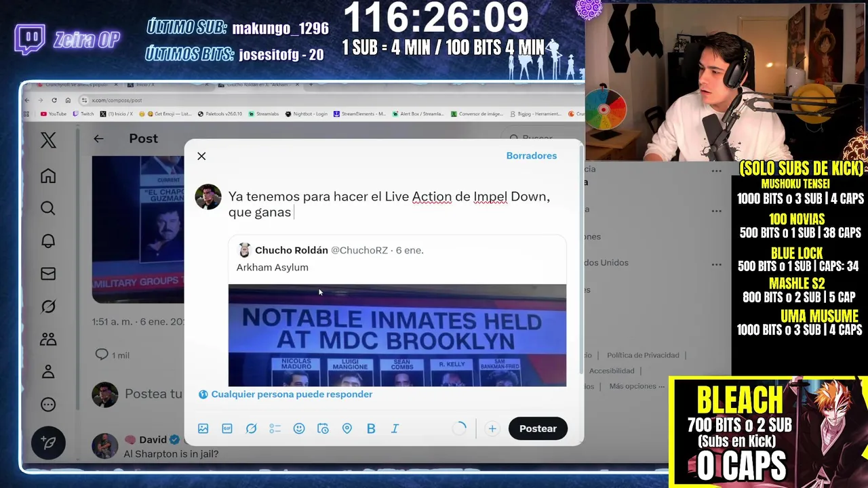Open the StreamElements bookmark
The width and height of the screenshot is (868, 488).
[x=359, y=114]
